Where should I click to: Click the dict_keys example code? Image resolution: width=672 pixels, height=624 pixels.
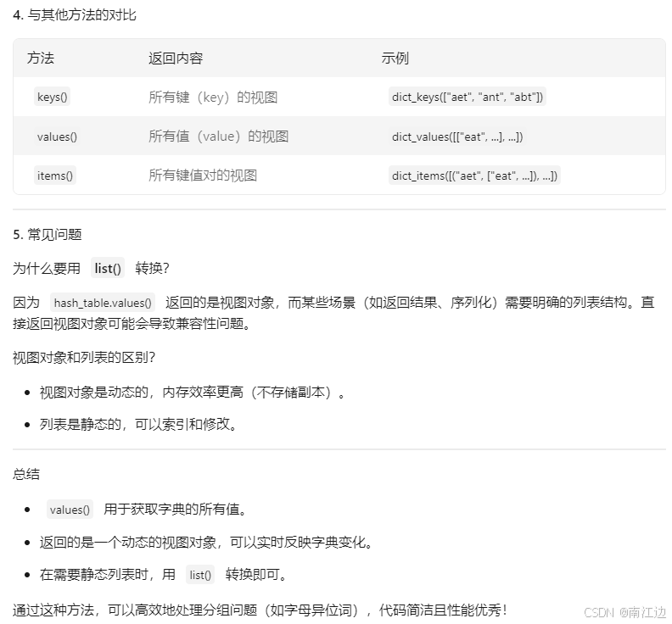pyautogui.click(x=468, y=97)
